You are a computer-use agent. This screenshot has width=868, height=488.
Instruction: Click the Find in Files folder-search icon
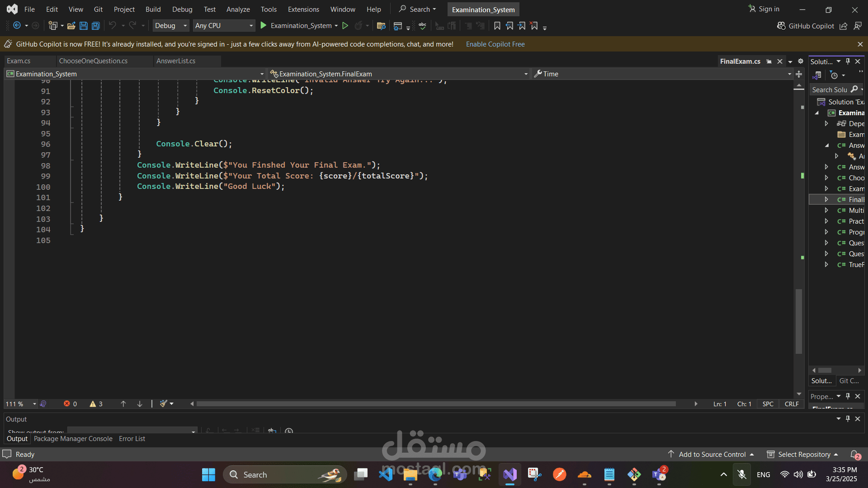tap(381, 26)
